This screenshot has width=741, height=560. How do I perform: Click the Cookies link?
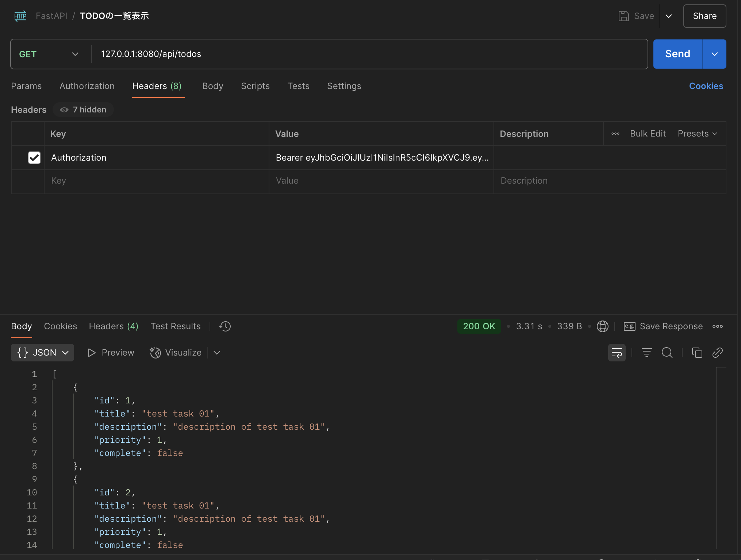[706, 86]
